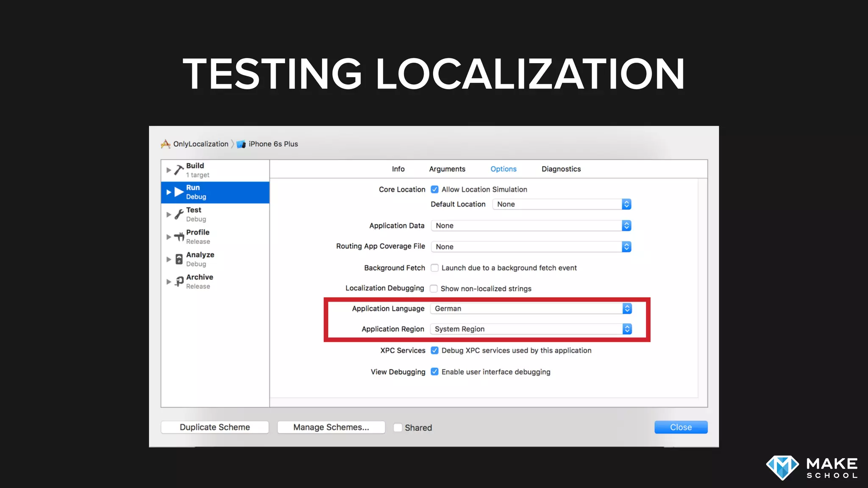
Task: Select iPhone 6s Plus destination in breadcrumb
Action: tap(273, 144)
